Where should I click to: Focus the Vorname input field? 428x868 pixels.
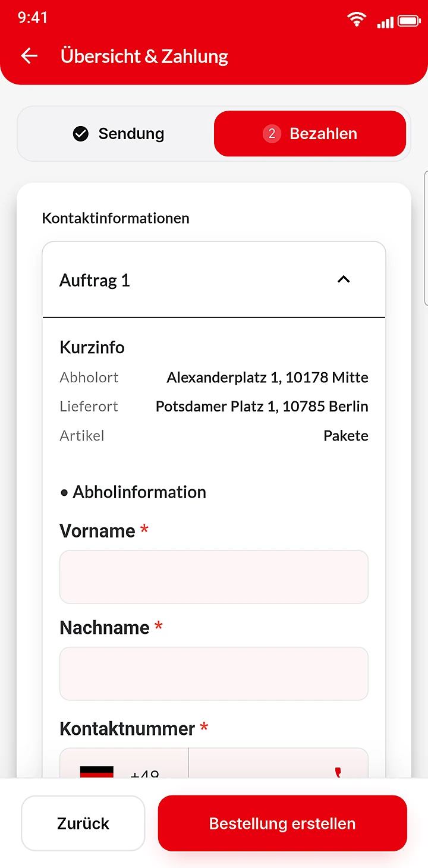[214, 577]
